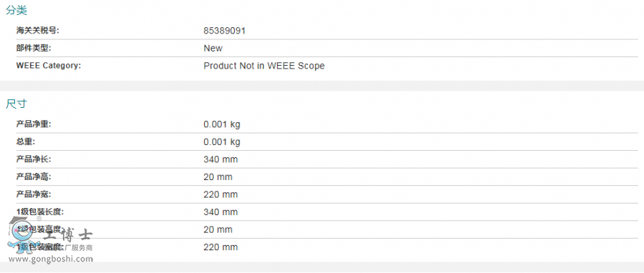Click the package height value 20 mm
Screen dimensions: 644x273
[x=218, y=230]
